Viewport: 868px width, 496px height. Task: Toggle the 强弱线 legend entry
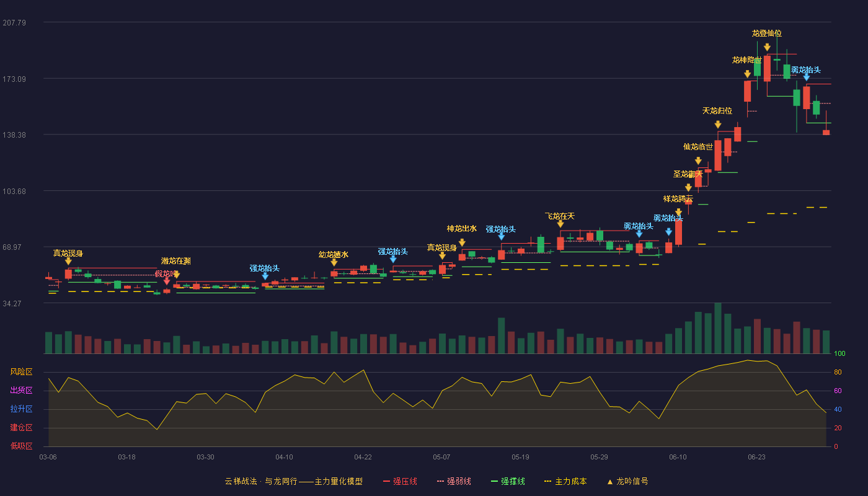point(454,481)
